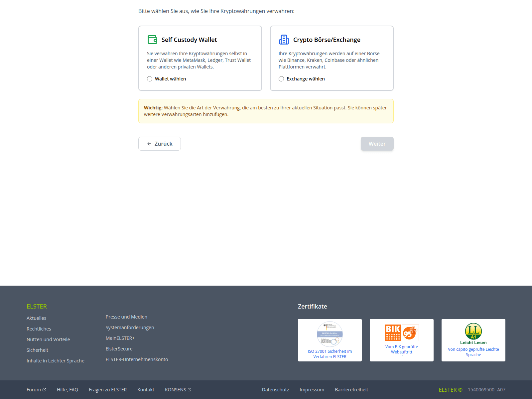
Task: Click the Self Custody Wallet card heading
Action: pos(189,40)
